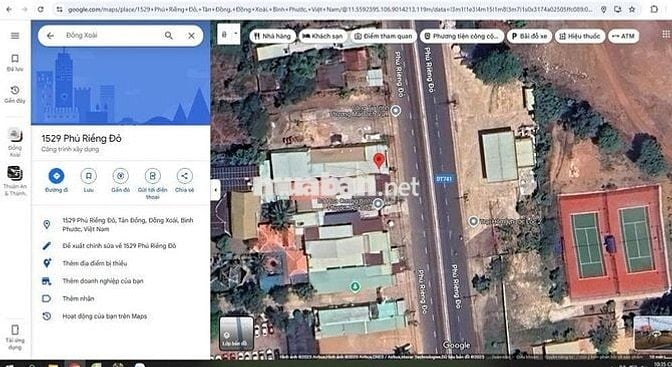Viewport: 672px width, 367px height.
Task: Open the Gần đây recent history icon
Action: (15, 94)
